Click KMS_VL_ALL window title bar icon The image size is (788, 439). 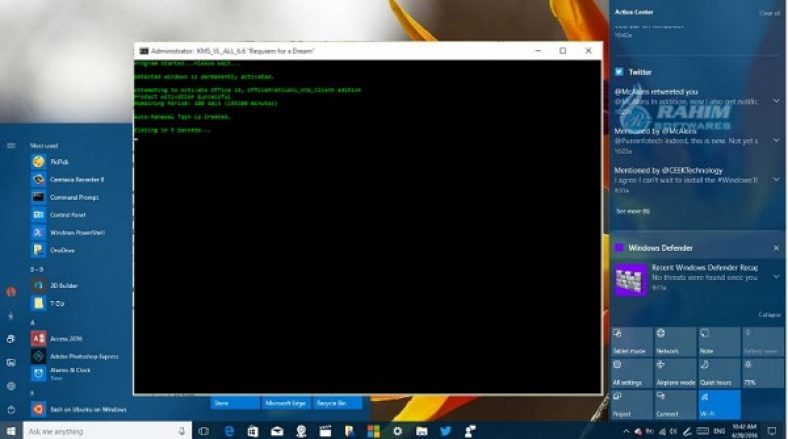click(144, 51)
